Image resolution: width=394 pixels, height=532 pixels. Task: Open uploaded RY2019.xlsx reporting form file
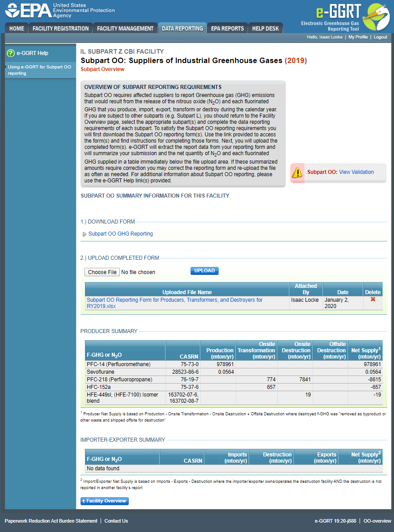[x=174, y=303]
